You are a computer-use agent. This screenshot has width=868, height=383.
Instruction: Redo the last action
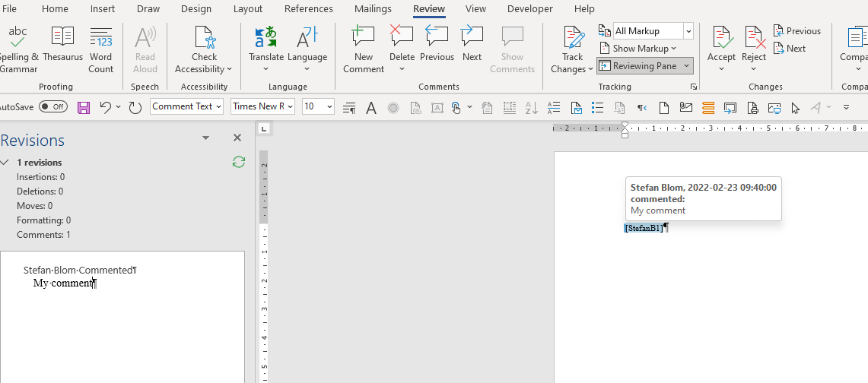(135, 107)
